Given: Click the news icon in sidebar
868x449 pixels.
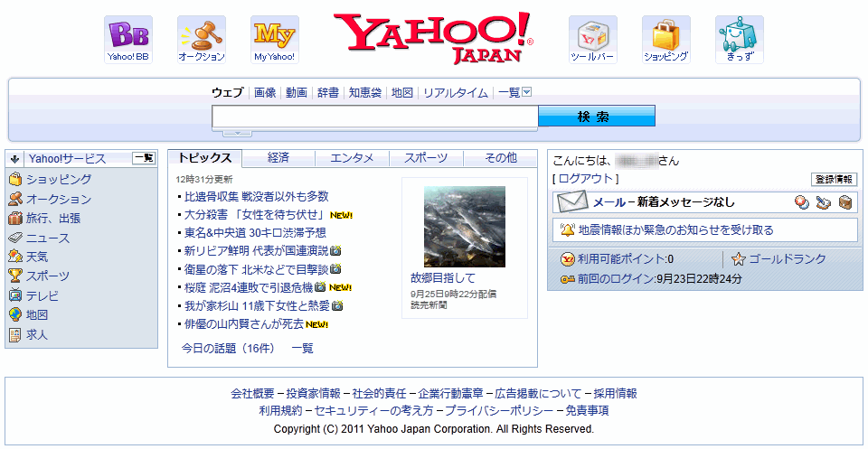Looking at the screenshot, I should (x=15, y=238).
